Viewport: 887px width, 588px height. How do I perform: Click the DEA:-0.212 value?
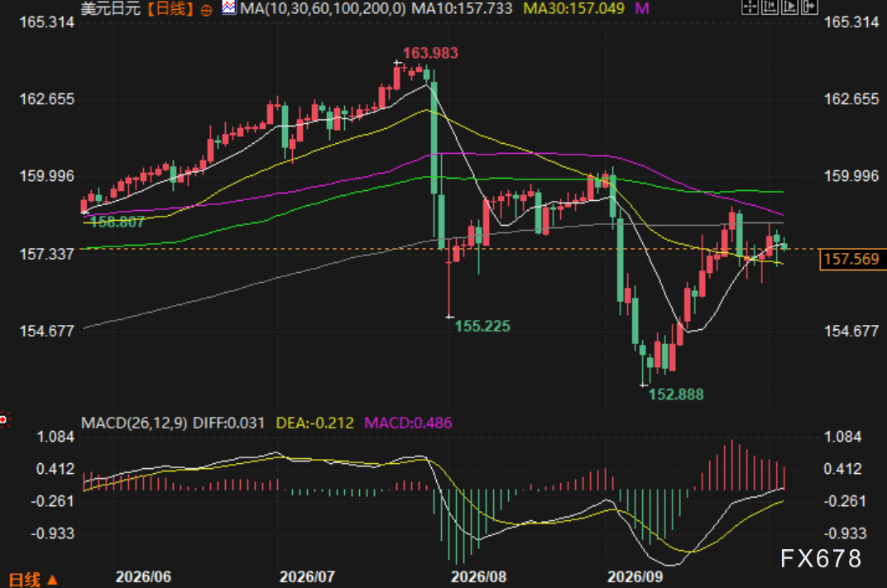[x=314, y=423]
